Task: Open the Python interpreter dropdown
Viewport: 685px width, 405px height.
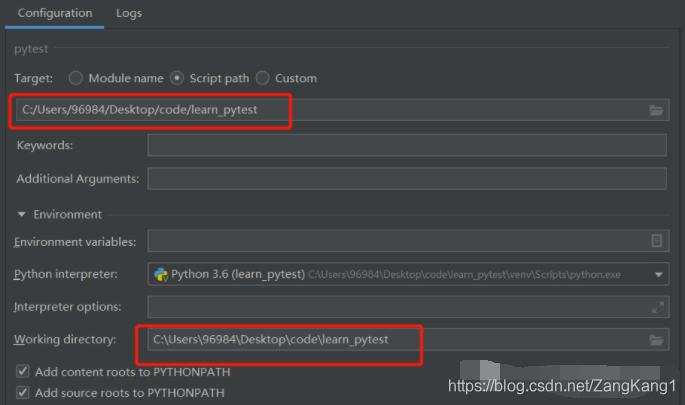Action: coord(658,274)
